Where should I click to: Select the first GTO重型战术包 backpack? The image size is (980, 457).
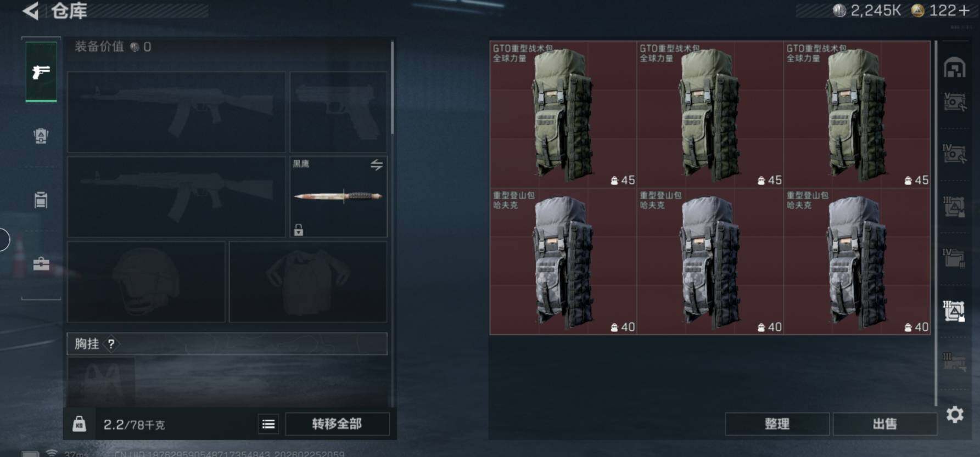coord(563,114)
